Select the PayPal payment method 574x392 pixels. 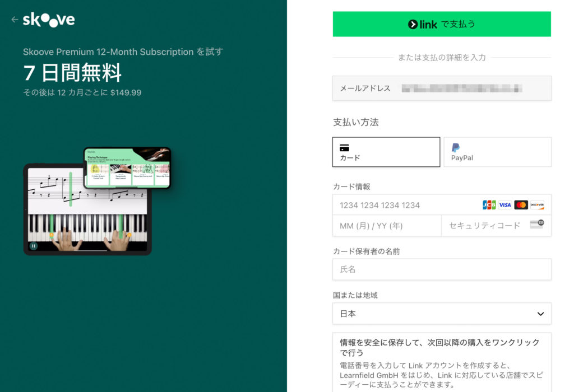(x=497, y=152)
